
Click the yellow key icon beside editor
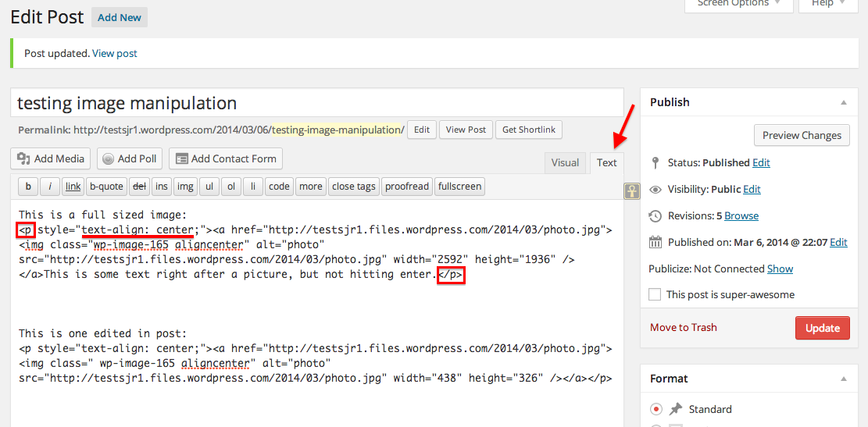point(631,190)
